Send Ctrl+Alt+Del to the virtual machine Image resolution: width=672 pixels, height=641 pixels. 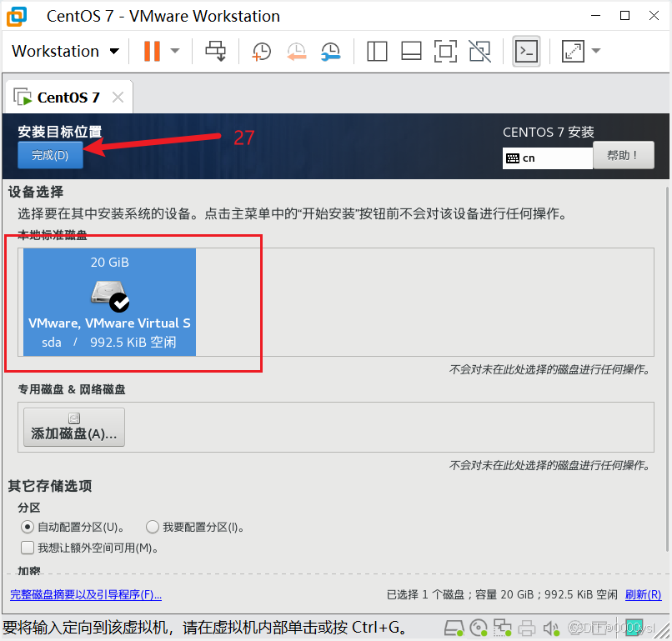215,51
